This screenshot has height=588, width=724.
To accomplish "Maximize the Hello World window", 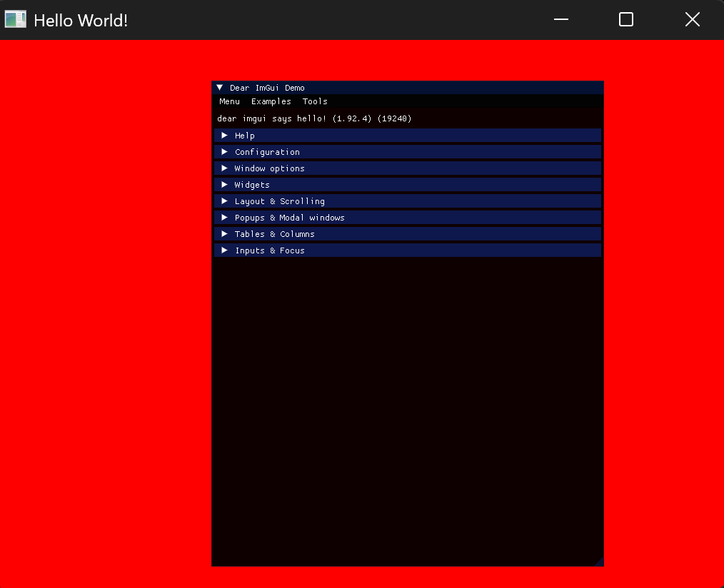I will pos(626,19).
